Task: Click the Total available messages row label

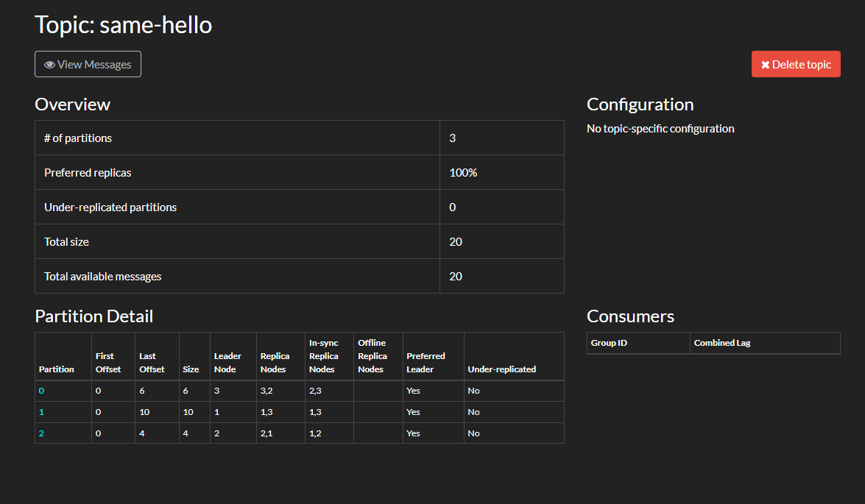Action: [x=102, y=277]
